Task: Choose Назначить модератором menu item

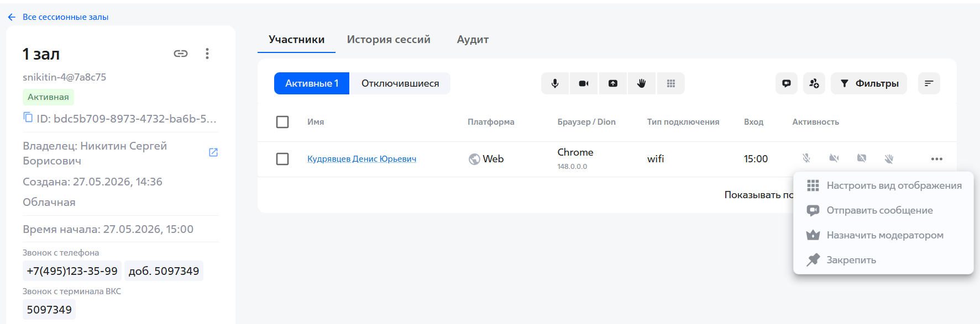Action: 883,235
